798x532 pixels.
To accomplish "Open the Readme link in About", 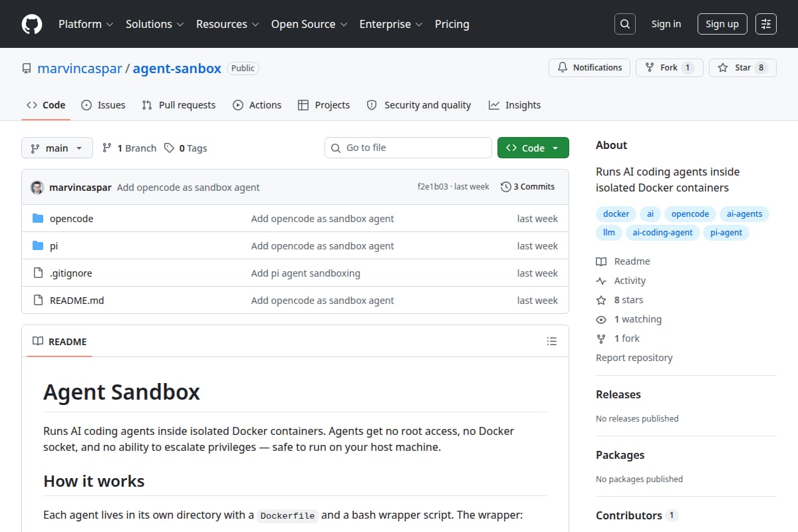I will [623, 261].
